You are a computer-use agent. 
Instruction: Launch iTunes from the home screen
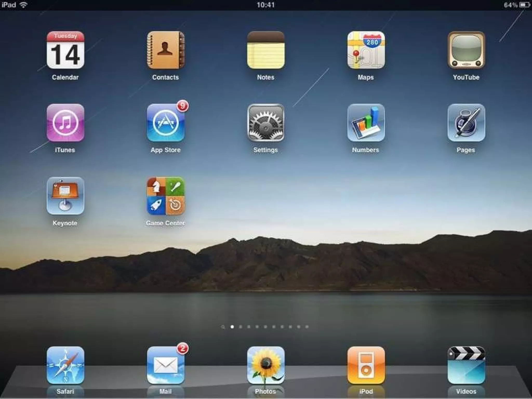pyautogui.click(x=65, y=123)
